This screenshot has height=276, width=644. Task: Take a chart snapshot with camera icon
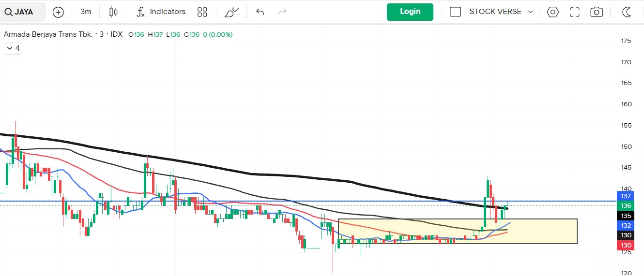click(x=597, y=12)
